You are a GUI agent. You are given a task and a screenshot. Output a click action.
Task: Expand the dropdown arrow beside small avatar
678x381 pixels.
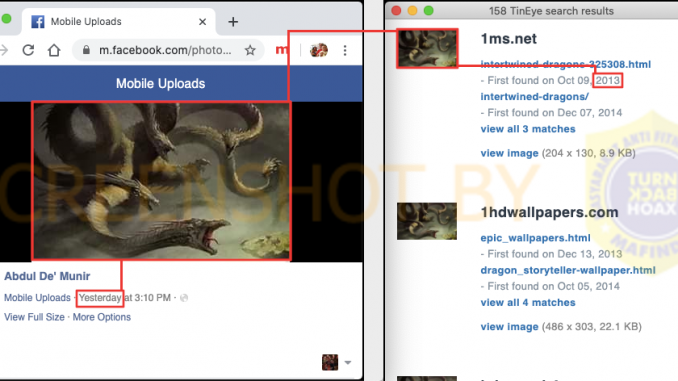(x=348, y=362)
